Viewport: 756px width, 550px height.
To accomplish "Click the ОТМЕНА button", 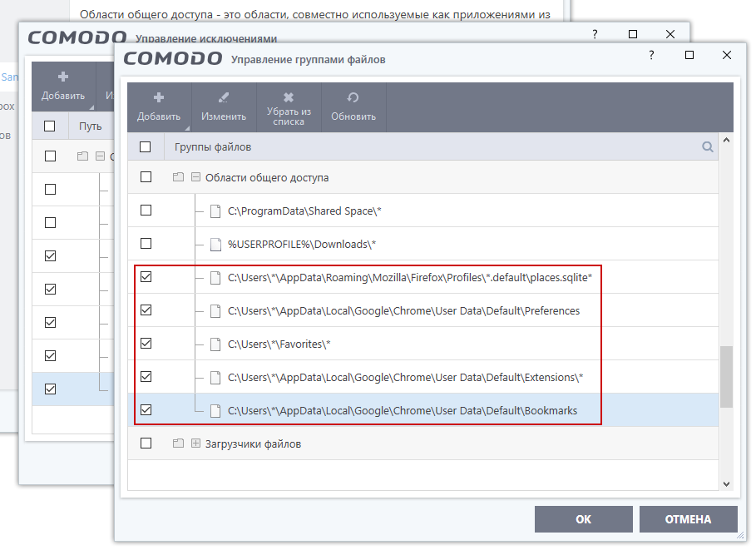I will pos(688,519).
